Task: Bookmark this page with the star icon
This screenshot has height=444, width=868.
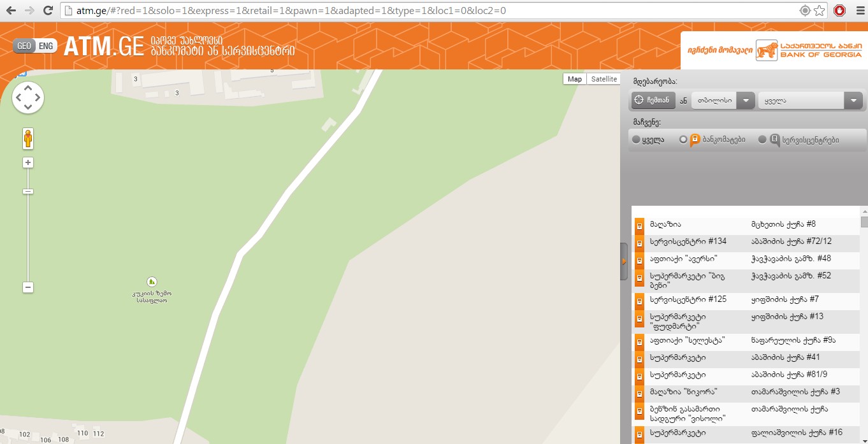Action: tap(820, 11)
